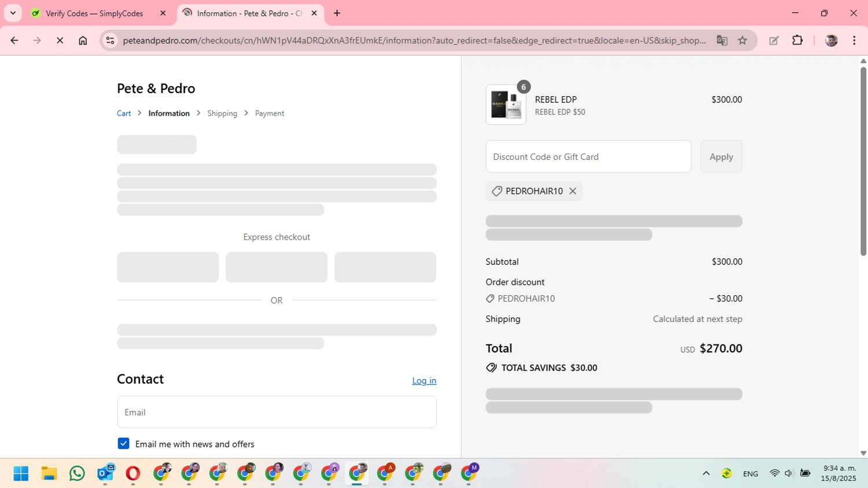The image size is (868, 488).
Task: Open File Explorer from taskbar
Action: [x=49, y=474]
